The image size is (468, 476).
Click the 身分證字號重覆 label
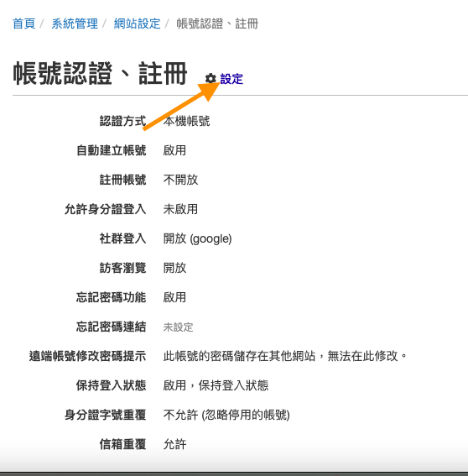[105, 415]
